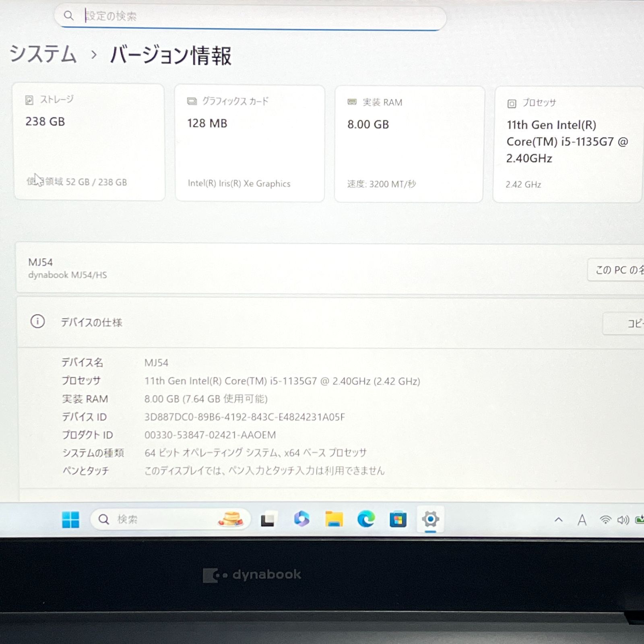
Task: Switch the IME input mode indicator
Action: (582, 520)
